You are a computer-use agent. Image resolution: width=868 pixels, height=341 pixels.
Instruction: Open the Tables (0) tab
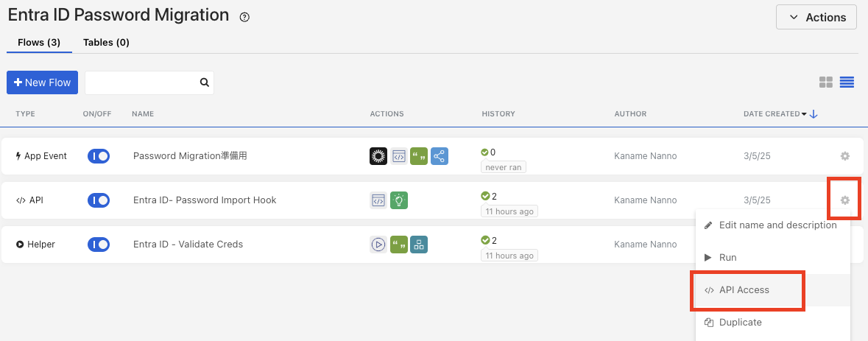point(106,43)
